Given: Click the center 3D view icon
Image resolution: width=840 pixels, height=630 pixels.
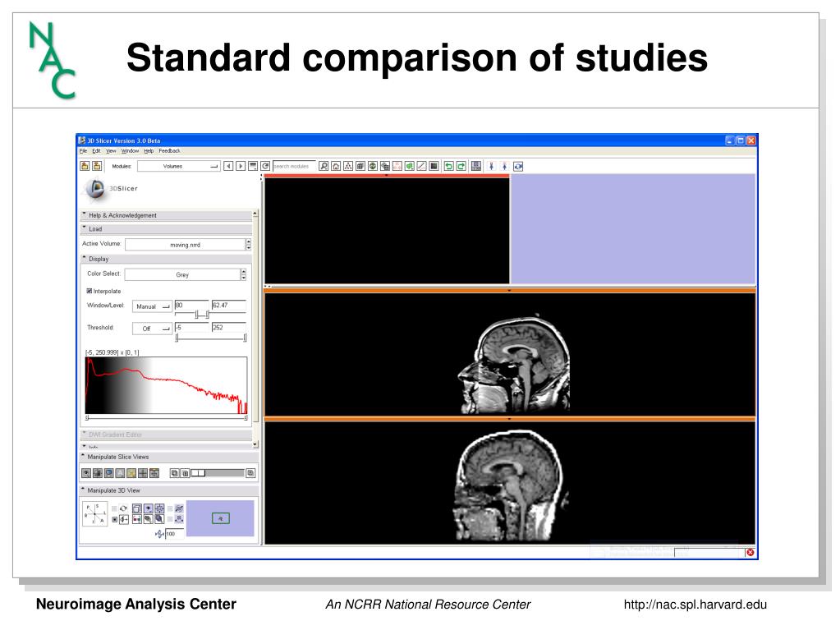Looking at the screenshot, I should click(159, 508).
